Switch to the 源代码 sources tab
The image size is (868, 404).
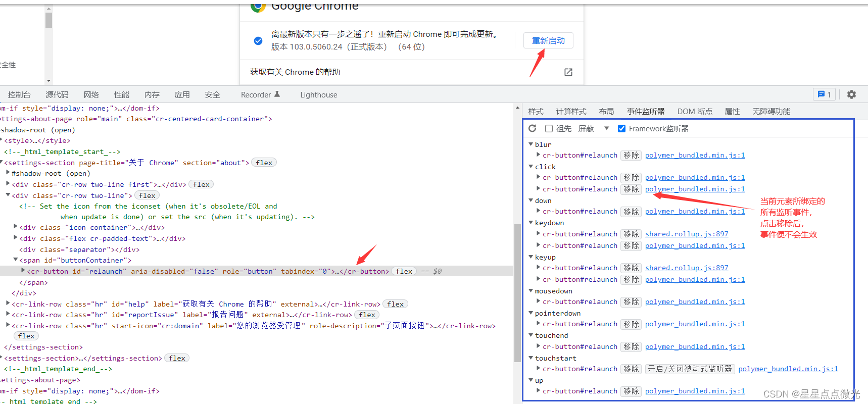[57, 95]
